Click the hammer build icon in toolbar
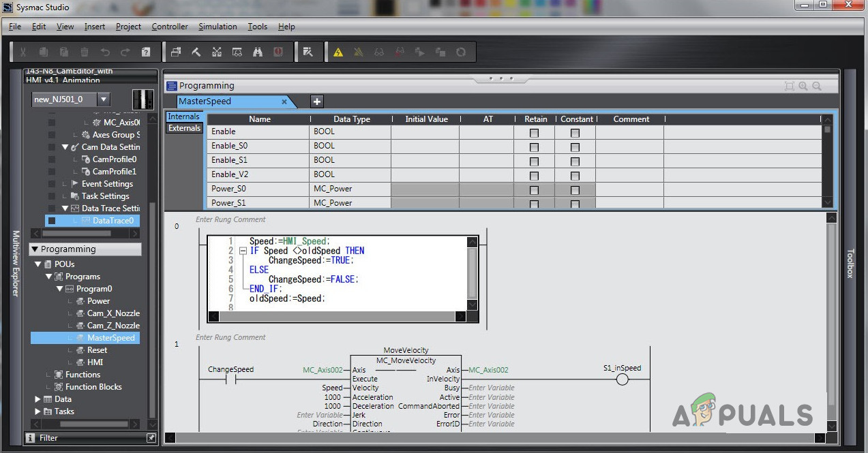Image resolution: width=868 pixels, height=453 pixels. click(x=196, y=52)
